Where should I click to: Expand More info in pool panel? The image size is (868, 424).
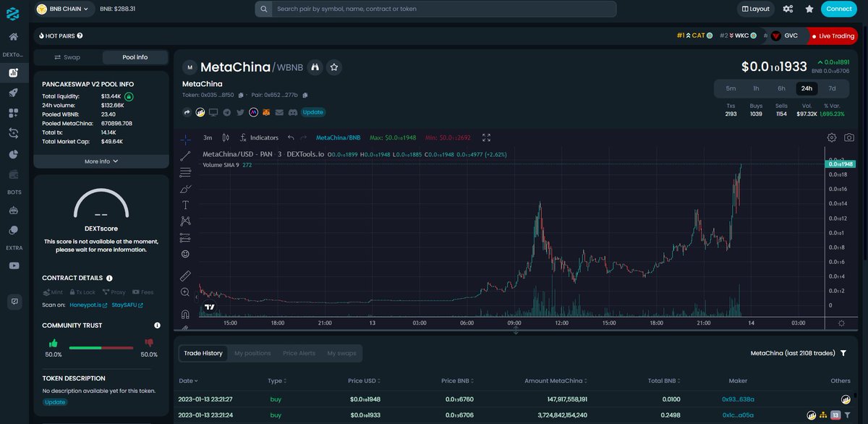click(x=101, y=161)
